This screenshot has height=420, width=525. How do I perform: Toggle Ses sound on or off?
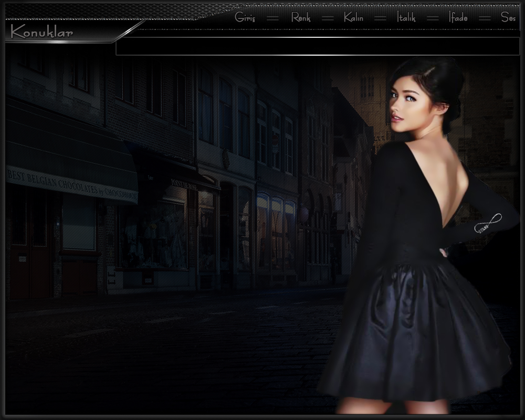click(508, 17)
